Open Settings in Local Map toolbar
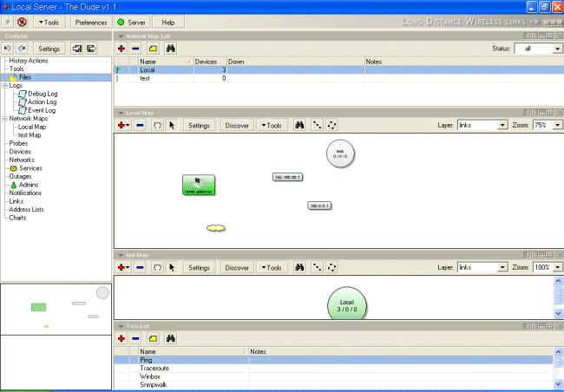The image size is (564, 392). click(x=200, y=125)
